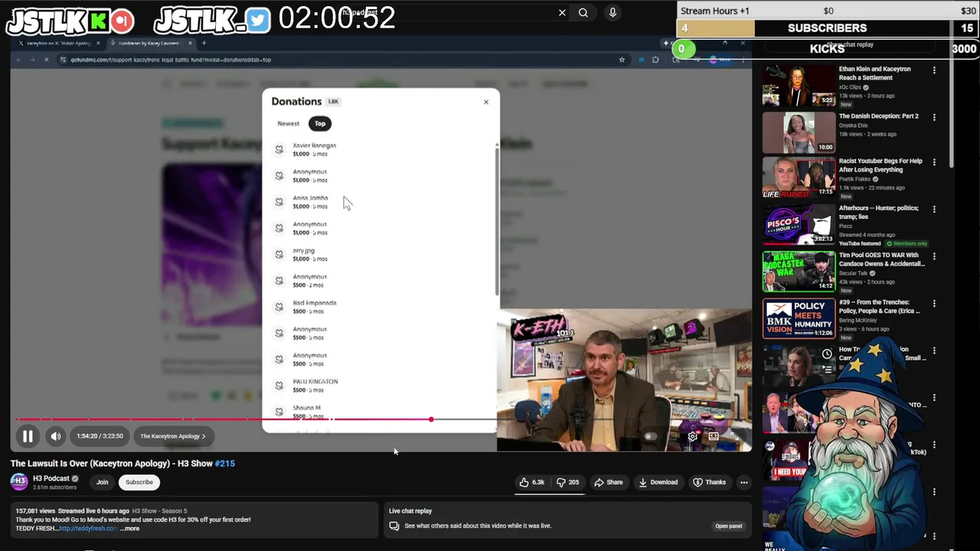Screen dimensions: 980x551
Task: Open more actions ellipsis under video
Action: click(x=743, y=482)
